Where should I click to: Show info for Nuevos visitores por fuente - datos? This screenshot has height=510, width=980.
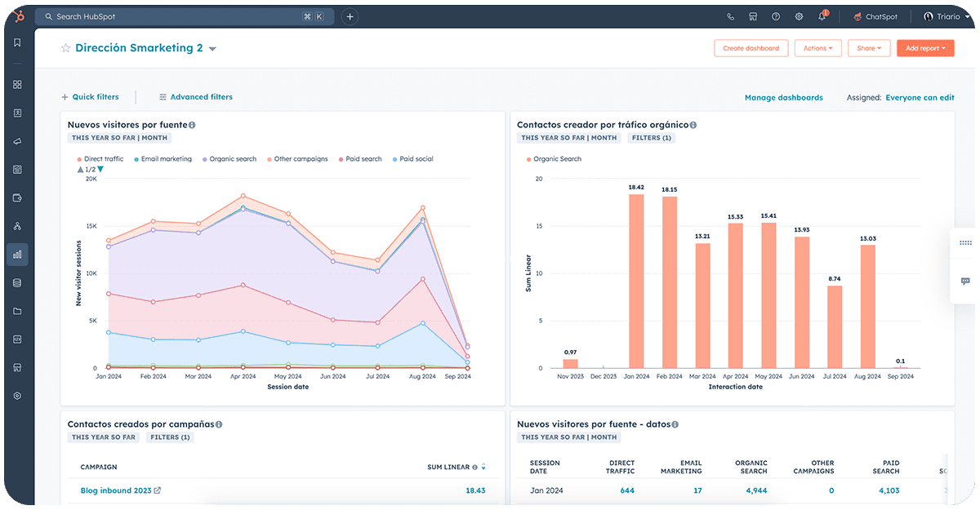[x=675, y=424]
